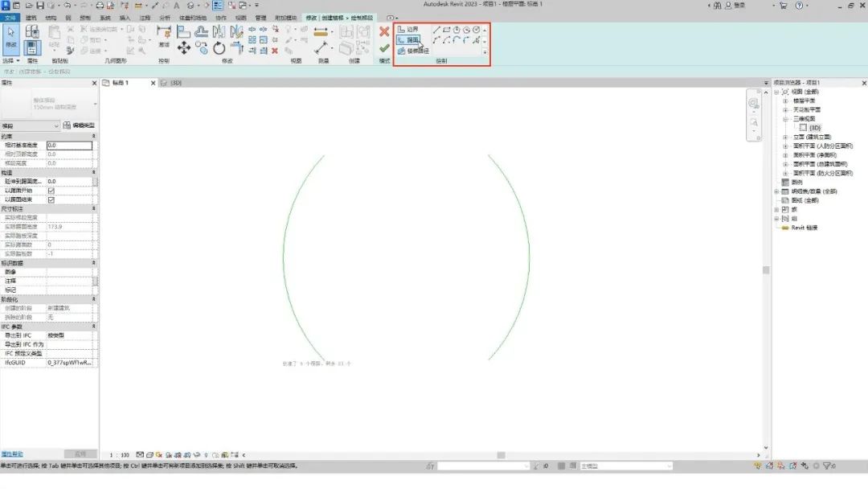Image resolution: width=868 pixels, height=489 pixels.
Task: Choose the Rectangle draw tool
Action: point(446,29)
